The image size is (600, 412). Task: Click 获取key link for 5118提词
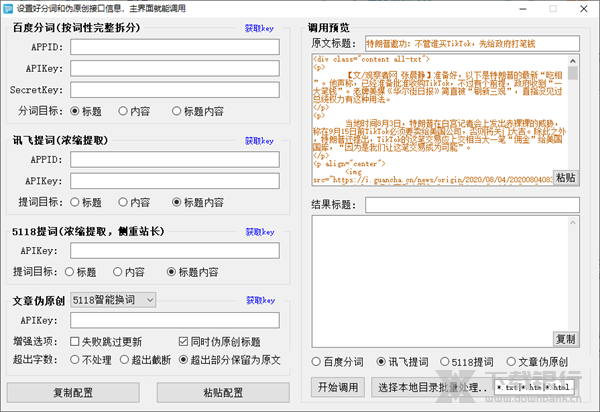click(260, 232)
